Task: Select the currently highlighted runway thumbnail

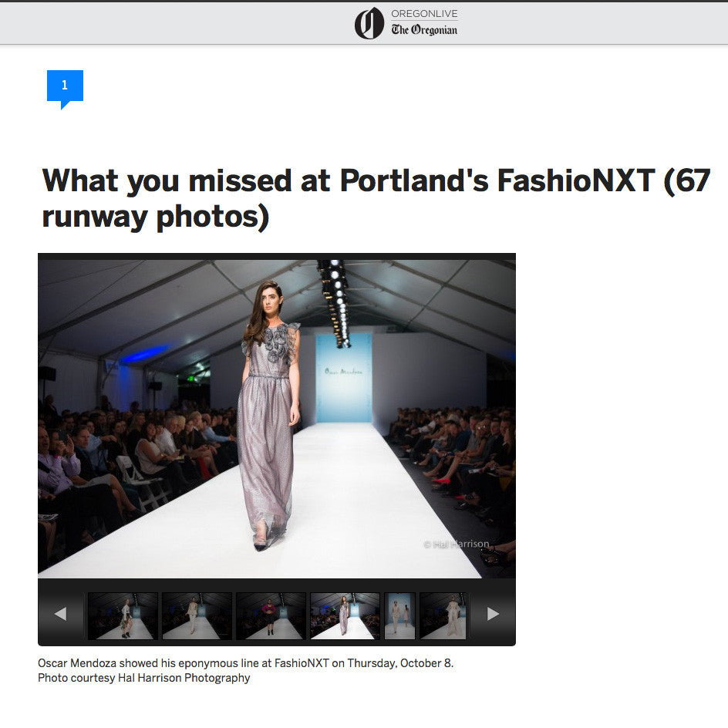Action: click(345, 616)
